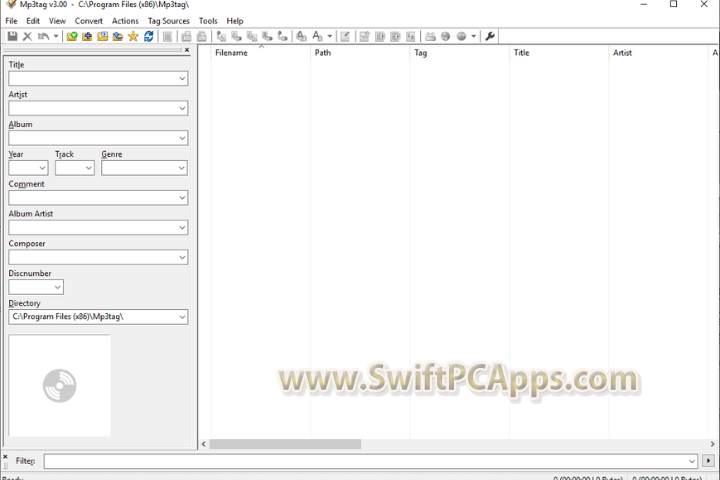Screen dimensions: 720x480
Task: Expand the Year dropdown
Action: 42,168
